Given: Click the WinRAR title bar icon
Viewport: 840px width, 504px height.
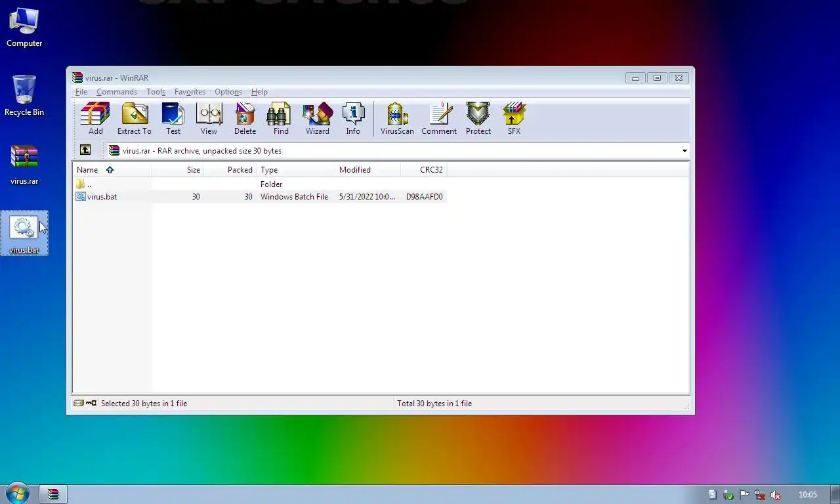Looking at the screenshot, I should coord(77,77).
